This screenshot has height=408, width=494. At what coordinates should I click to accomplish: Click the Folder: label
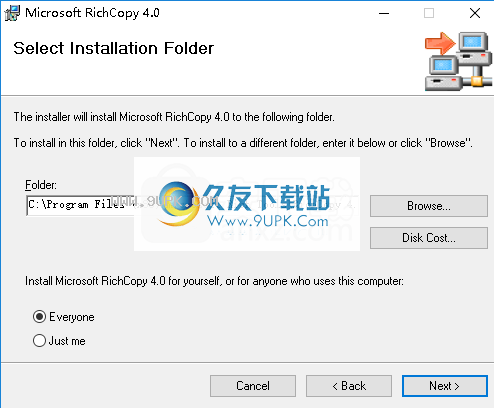pyautogui.click(x=41, y=185)
